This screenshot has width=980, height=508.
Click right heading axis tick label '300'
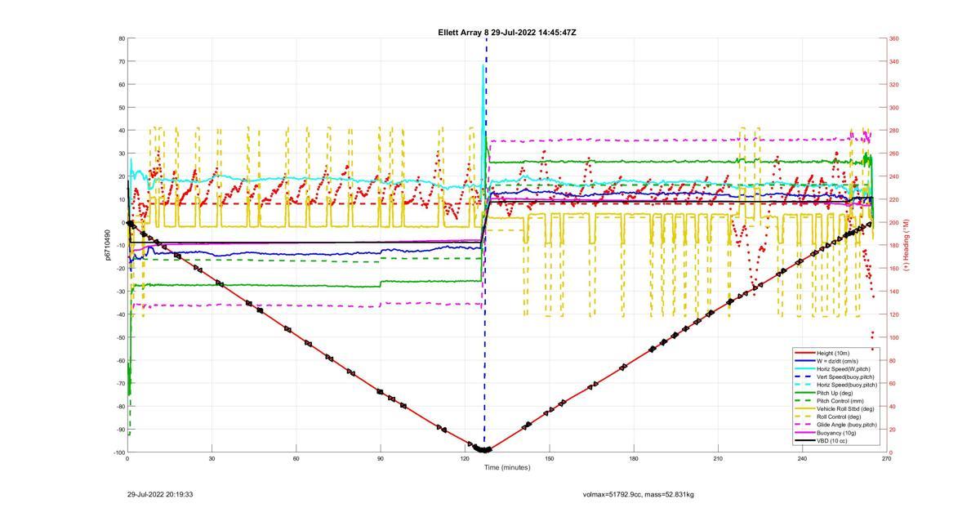894,107
